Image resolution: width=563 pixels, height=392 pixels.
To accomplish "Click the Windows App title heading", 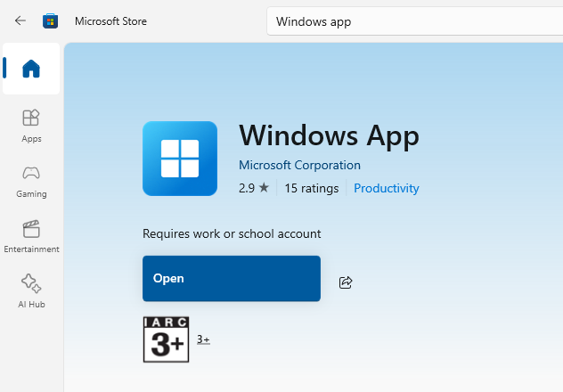I will (329, 135).
